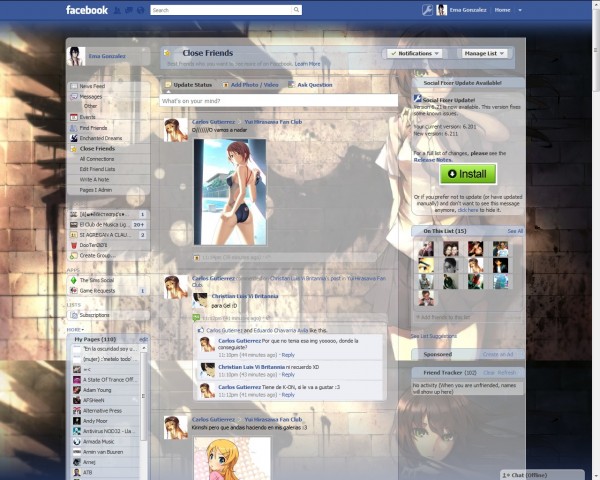The height and width of the screenshot is (480, 600).
Task: Open Social Fixer wrench icon
Action: pyautogui.click(x=427, y=10)
